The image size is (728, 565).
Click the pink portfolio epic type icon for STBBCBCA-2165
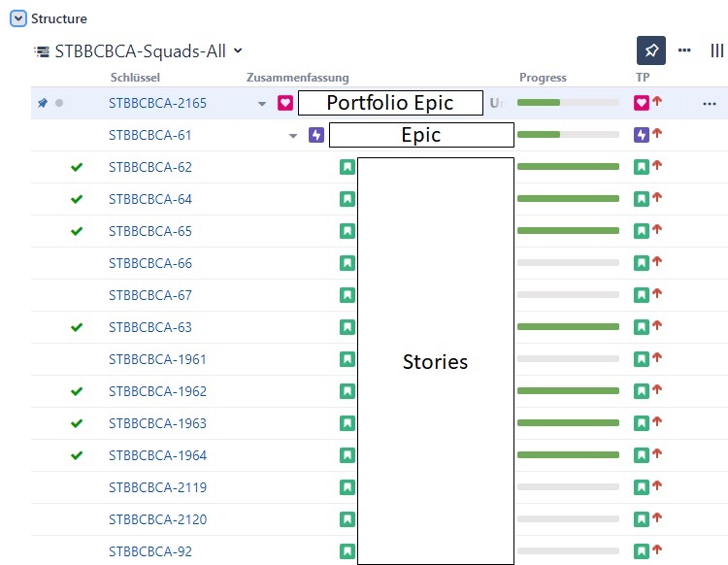pos(285,103)
